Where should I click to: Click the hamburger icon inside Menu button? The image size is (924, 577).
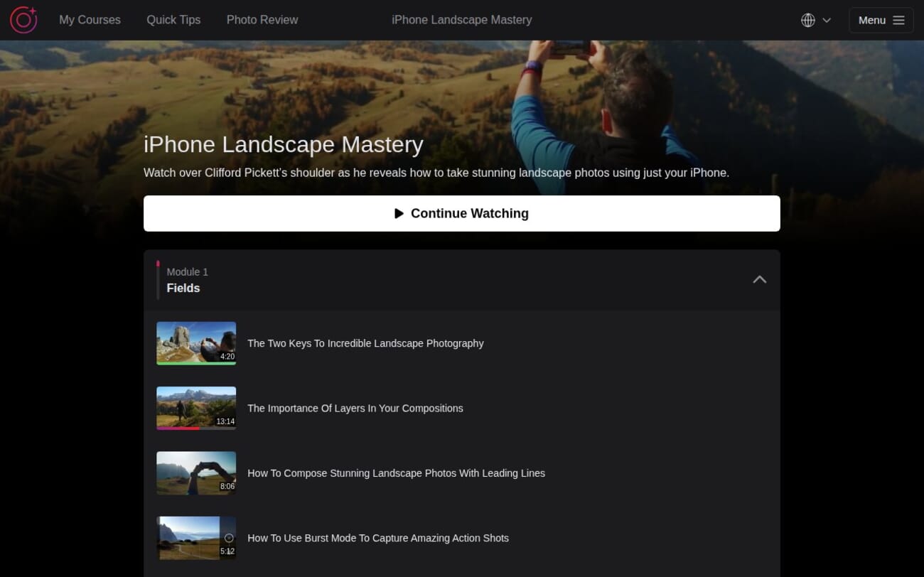898,20
